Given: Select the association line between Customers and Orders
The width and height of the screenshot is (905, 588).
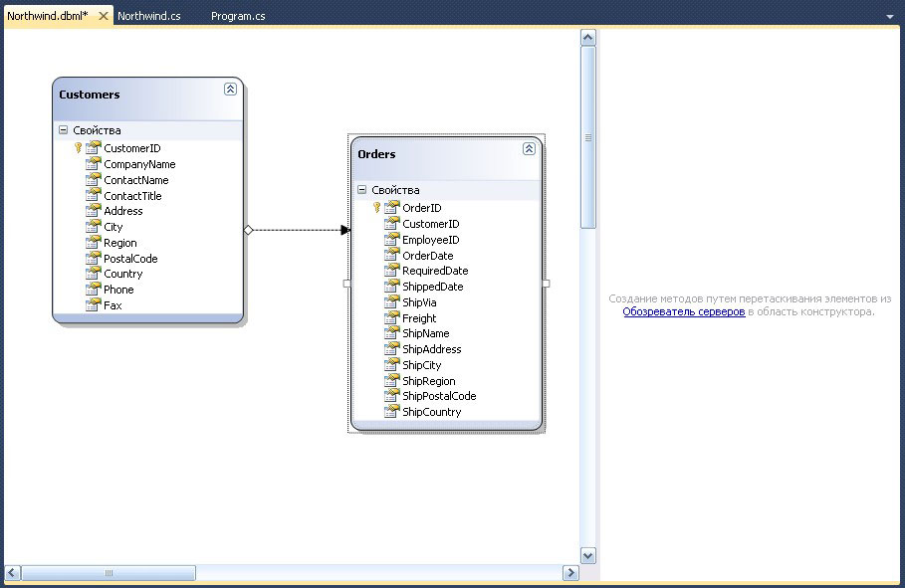Looking at the screenshot, I should pos(298,230).
